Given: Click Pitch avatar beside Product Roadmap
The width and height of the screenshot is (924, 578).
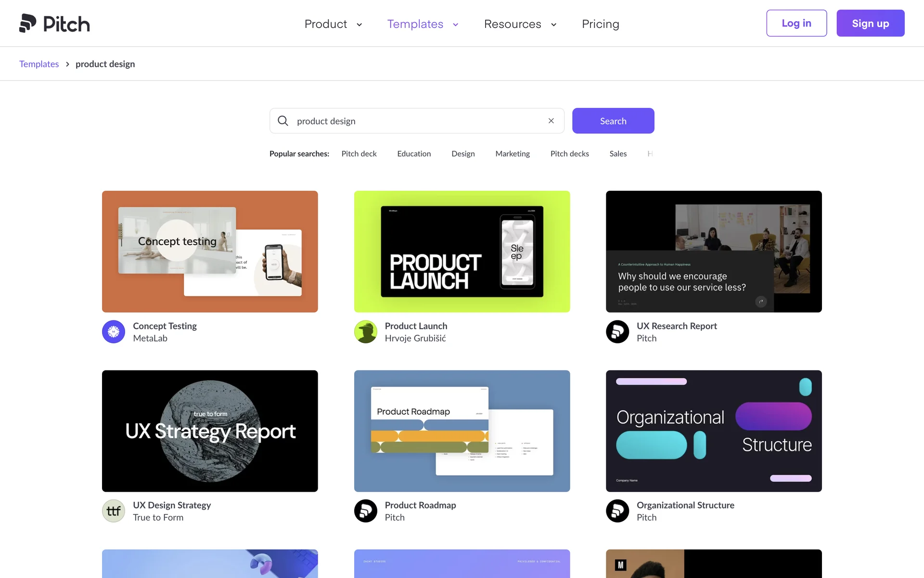Looking at the screenshot, I should tap(366, 511).
